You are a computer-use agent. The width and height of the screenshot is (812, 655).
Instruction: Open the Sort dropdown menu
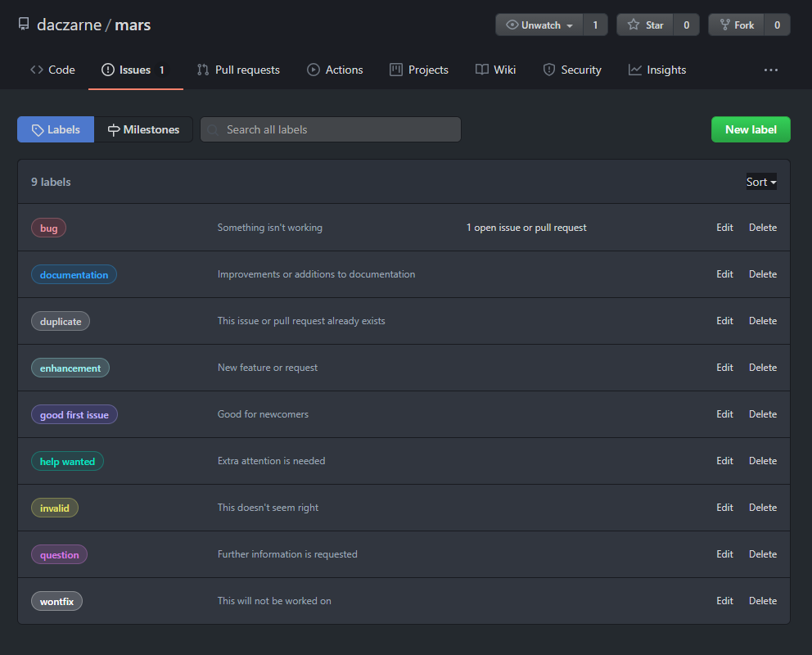(x=760, y=182)
